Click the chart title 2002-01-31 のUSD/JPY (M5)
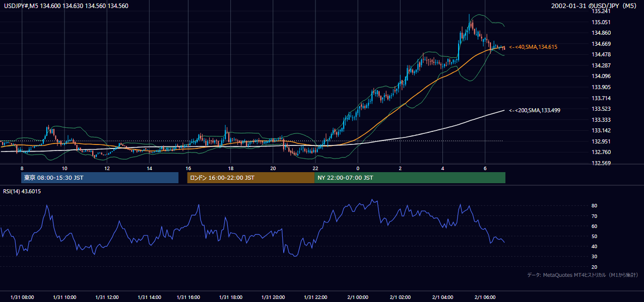The width and height of the screenshot is (644, 302). click(x=595, y=6)
